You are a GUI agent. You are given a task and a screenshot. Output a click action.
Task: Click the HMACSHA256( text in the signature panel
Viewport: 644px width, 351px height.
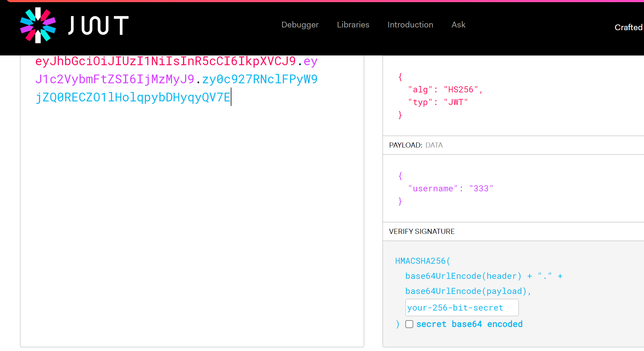point(422,261)
